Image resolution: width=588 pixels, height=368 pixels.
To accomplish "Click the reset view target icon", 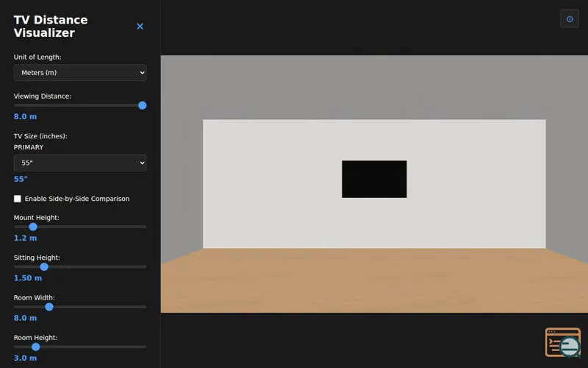I will pos(569,19).
